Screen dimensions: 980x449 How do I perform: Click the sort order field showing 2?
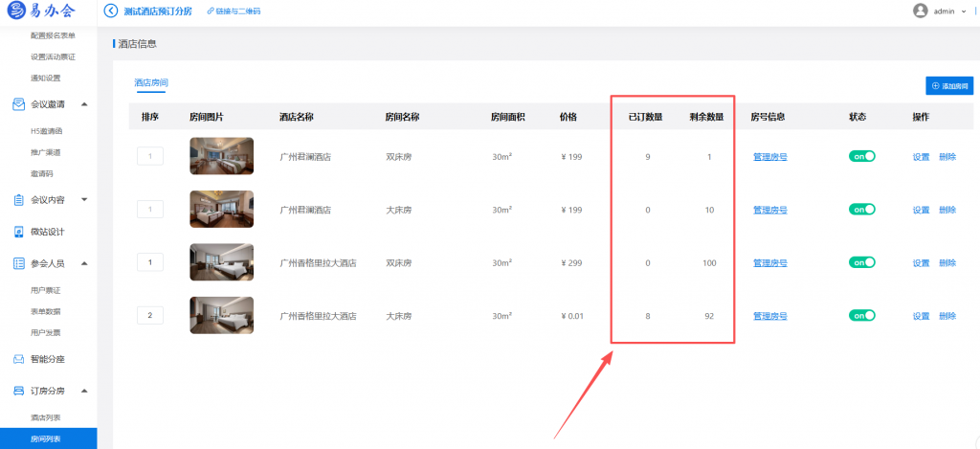pyautogui.click(x=150, y=316)
